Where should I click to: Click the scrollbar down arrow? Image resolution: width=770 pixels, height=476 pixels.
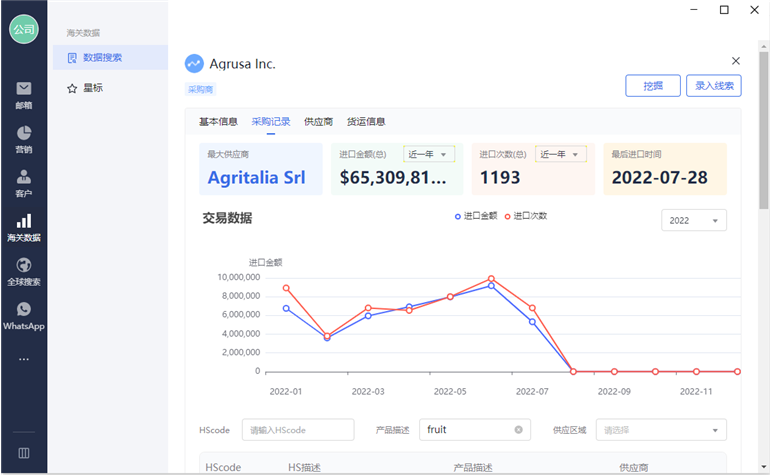click(764, 467)
